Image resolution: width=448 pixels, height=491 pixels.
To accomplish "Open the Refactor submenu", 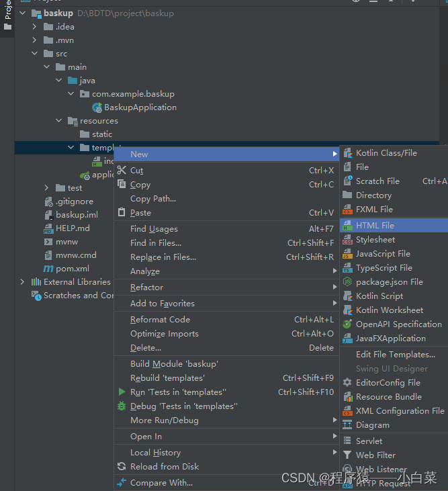I will coord(226,287).
